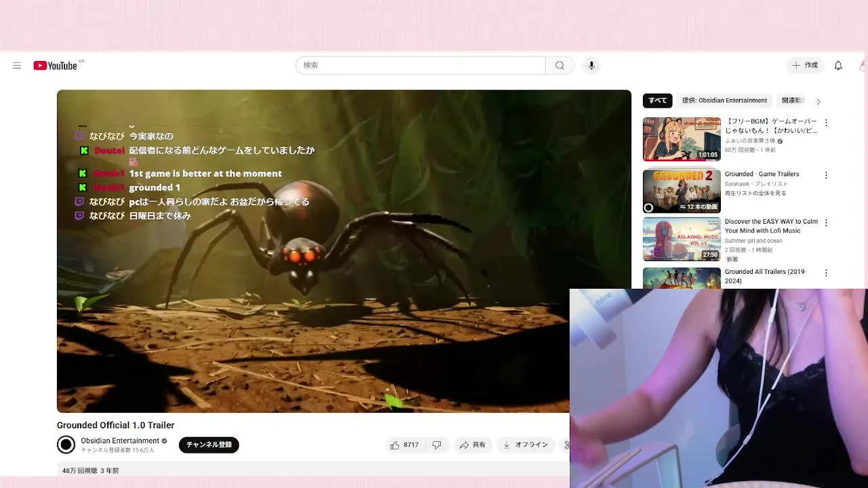This screenshot has height=488, width=868.
Task: Open the RELAXING MUSIC lofi video thumbnail
Action: click(x=682, y=239)
